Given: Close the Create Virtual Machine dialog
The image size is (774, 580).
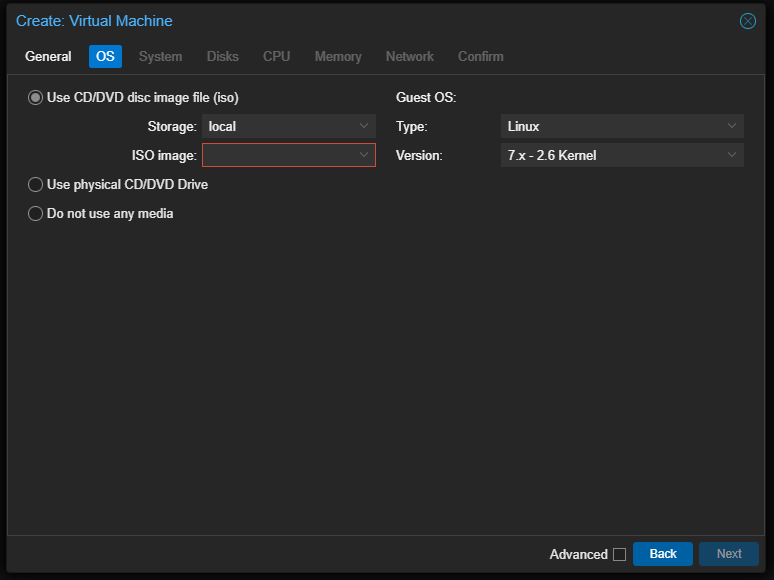Looking at the screenshot, I should [747, 21].
